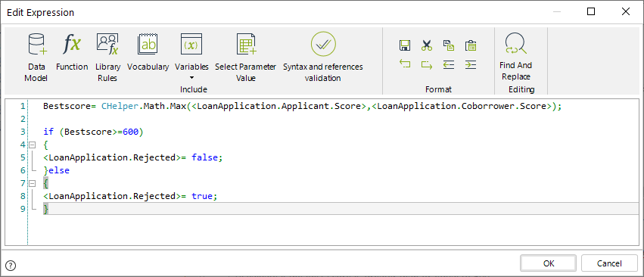
Task: Click the Save floppy disk icon
Action: (x=405, y=45)
